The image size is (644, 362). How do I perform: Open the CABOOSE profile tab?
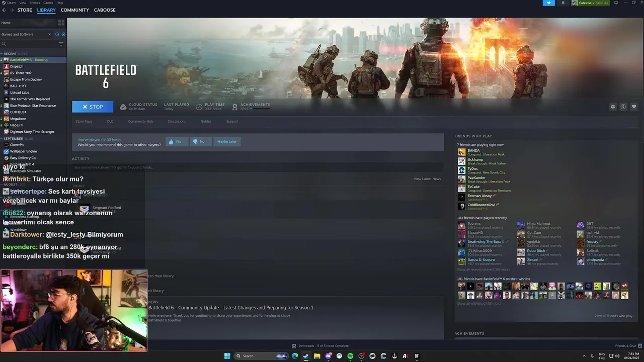(105, 10)
